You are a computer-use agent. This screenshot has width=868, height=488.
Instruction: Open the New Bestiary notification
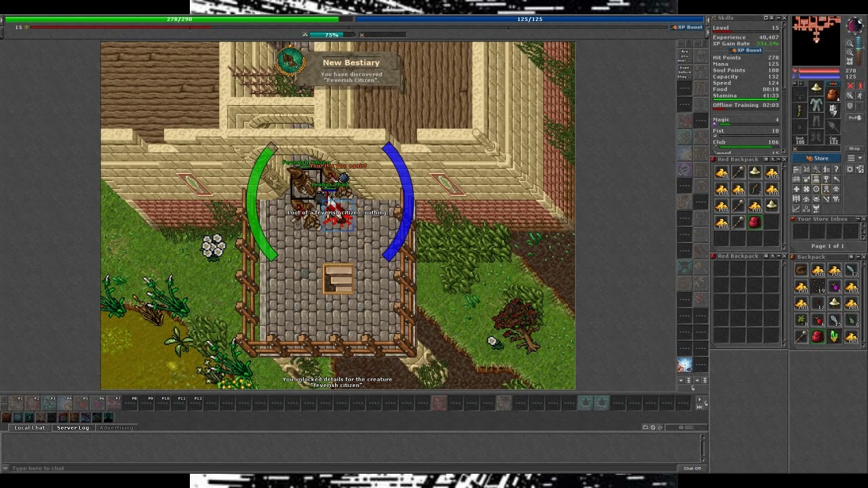338,68
